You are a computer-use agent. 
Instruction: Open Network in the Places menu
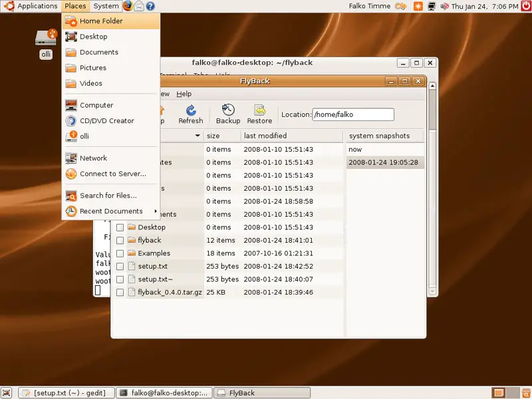(x=110, y=158)
